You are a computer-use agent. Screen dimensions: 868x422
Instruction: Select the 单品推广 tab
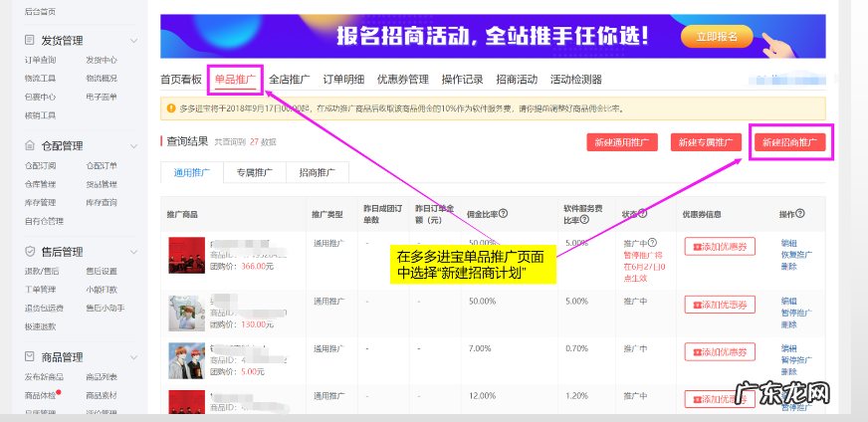(x=235, y=80)
